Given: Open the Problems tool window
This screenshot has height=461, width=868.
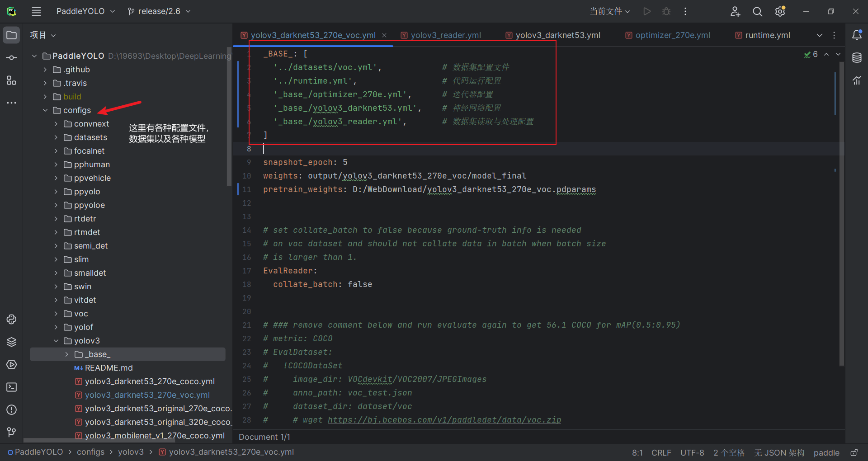Looking at the screenshot, I should (12, 410).
